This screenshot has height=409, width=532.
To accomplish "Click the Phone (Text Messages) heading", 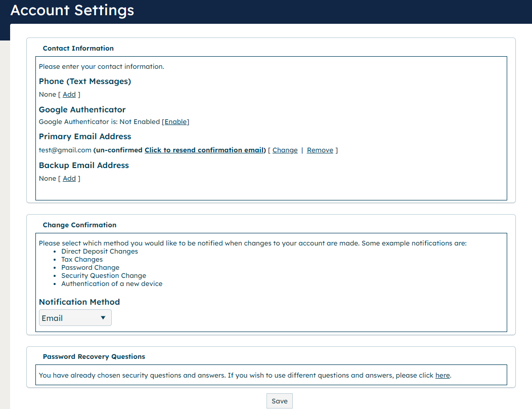I will (x=84, y=81).
